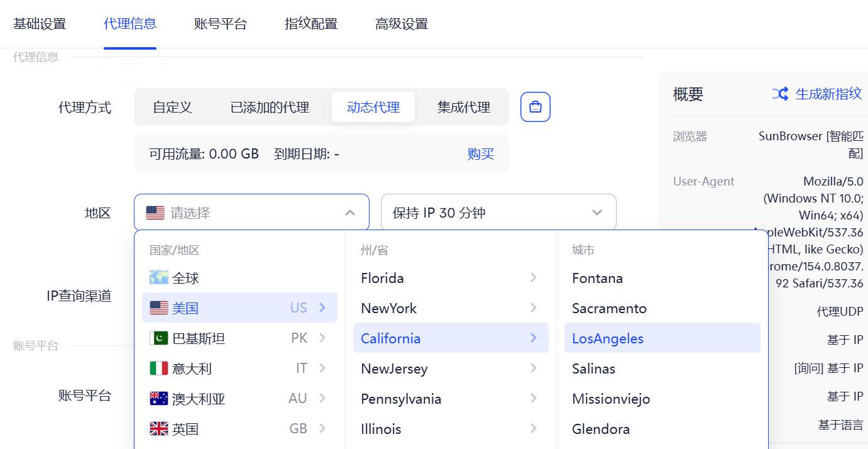Viewport: 868px width, 449px height.
Task: Select 已添加的代理 proxy method
Action: [x=270, y=108]
